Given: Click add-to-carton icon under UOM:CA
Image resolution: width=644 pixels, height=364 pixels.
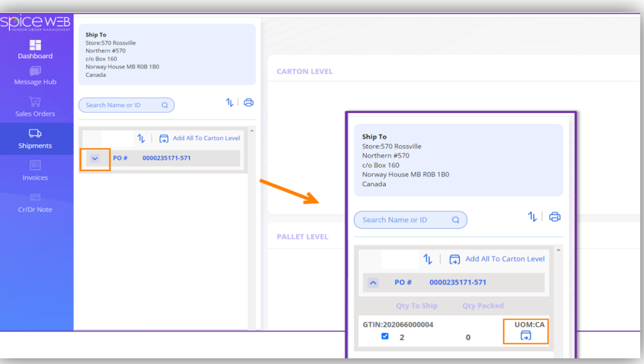Looking at the screenshot, I should tap(526, 336).
